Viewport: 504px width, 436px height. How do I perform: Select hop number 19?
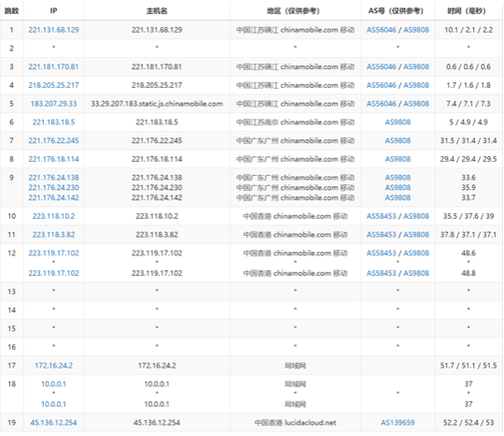tap(11, 423)
